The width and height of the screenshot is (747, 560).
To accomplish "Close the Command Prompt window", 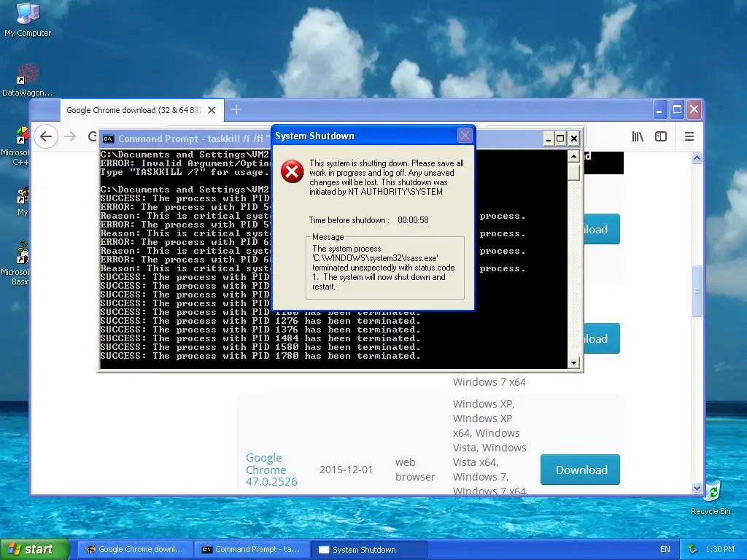I will coord(574,139).
